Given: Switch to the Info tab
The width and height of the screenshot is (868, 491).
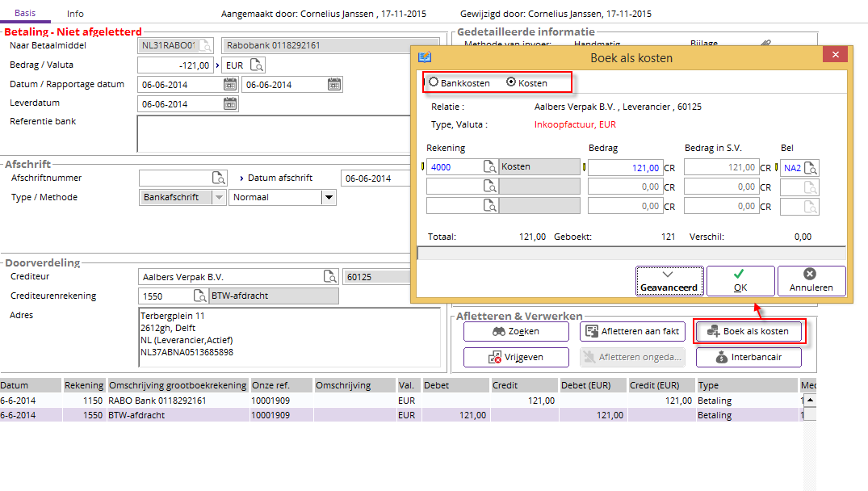Looking at the screenshot, I should pyautogui.click(x=75, y=14).
